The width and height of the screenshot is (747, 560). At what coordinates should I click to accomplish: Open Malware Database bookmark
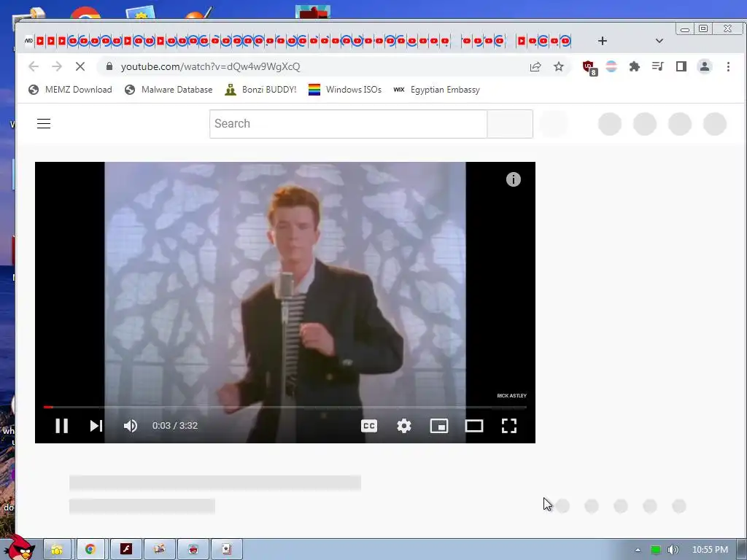tap(169, 90)
